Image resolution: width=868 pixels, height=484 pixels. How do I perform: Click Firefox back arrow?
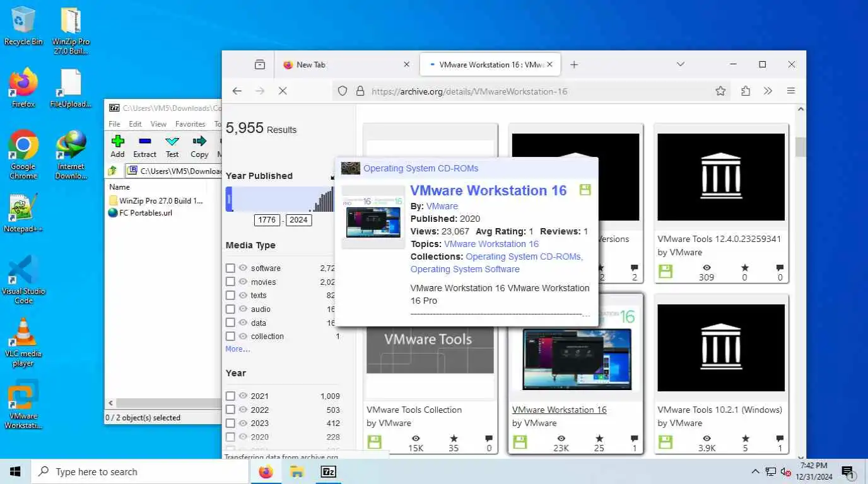tap(237, 91)
